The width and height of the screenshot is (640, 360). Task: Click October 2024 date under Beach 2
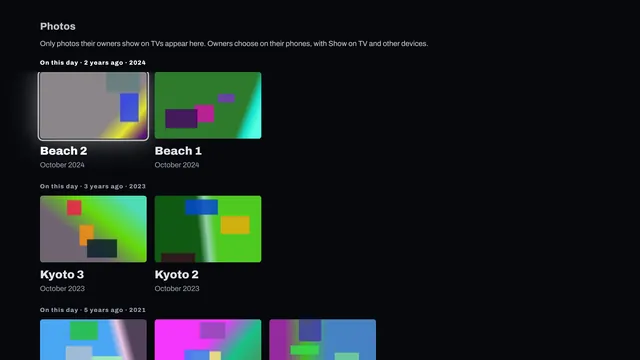(62, 165)
